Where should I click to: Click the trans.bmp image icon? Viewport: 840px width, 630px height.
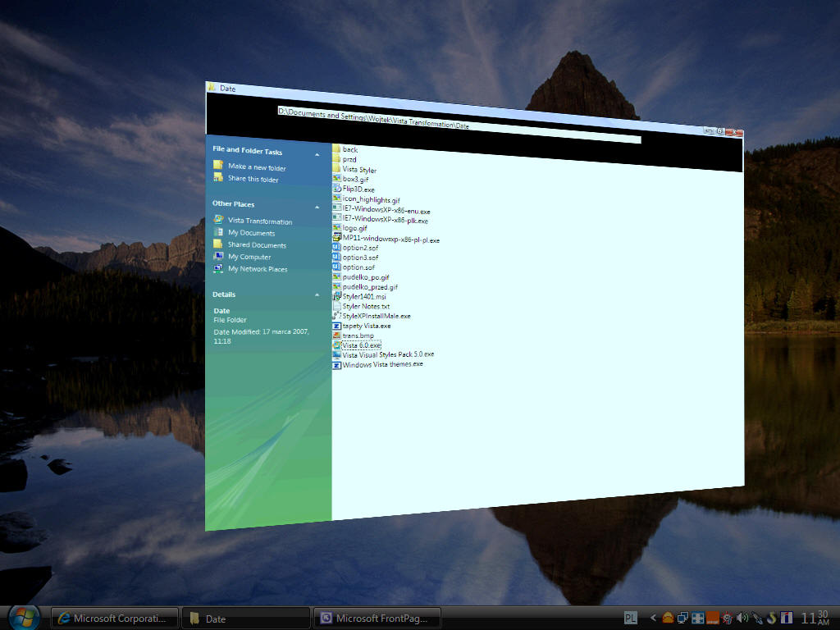[336, 335]
